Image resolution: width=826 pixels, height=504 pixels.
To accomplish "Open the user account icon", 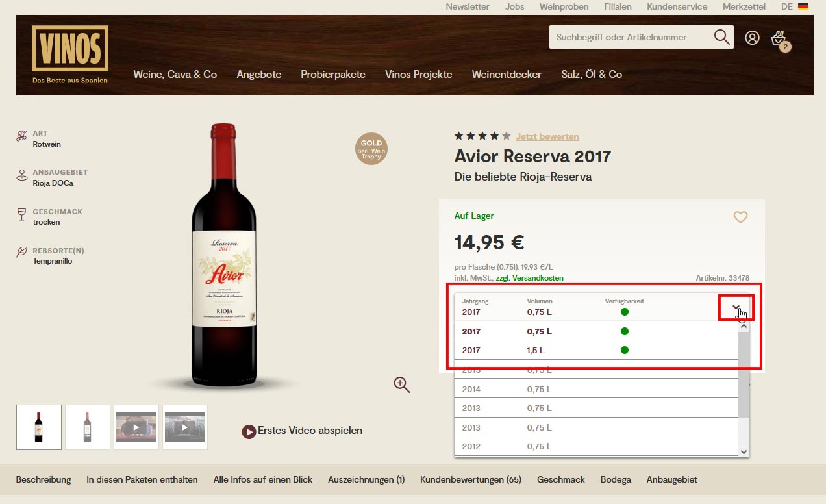I will [x=752, y=38].
